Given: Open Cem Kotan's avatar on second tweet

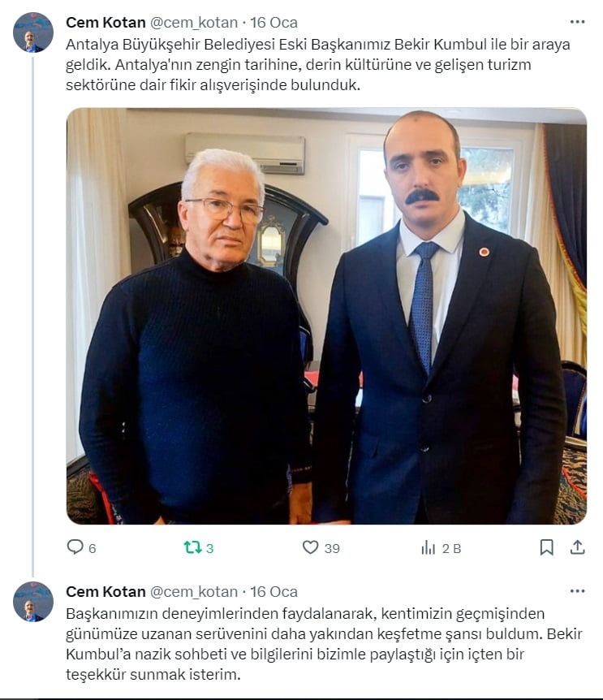Looking at the screenshot, I should pos(33,602).
